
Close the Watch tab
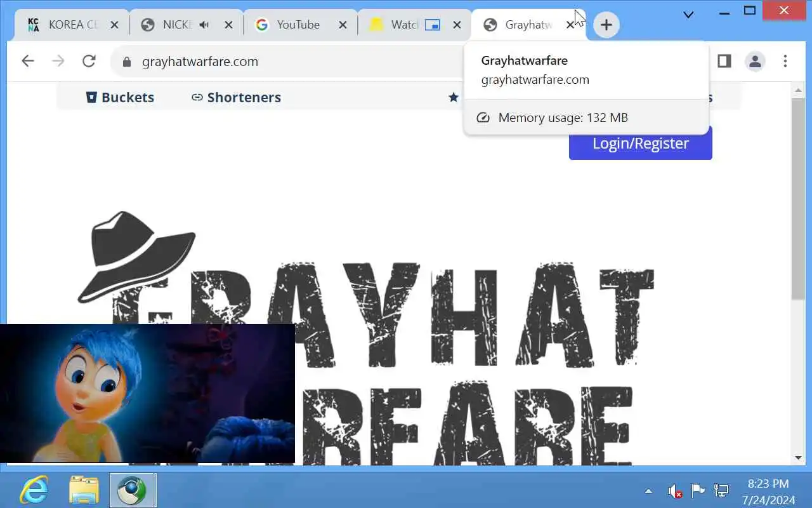[x=457, y=25]
